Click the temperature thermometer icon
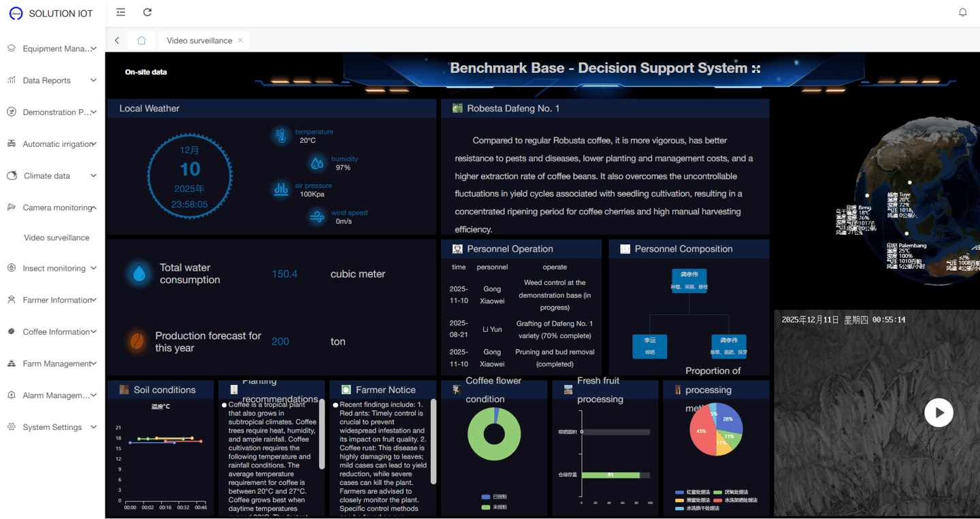 pos(281,135)
